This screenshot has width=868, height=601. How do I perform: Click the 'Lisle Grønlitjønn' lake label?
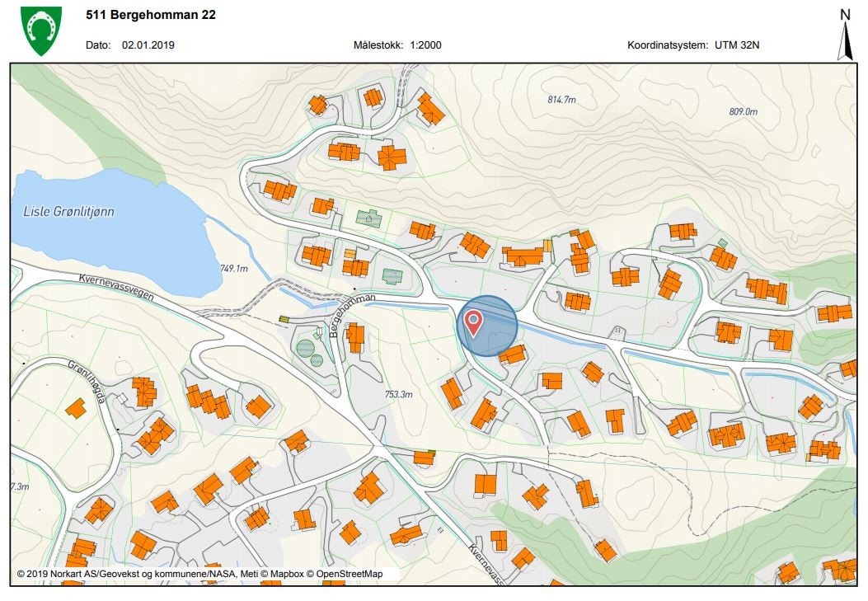(x=68, y=211)
